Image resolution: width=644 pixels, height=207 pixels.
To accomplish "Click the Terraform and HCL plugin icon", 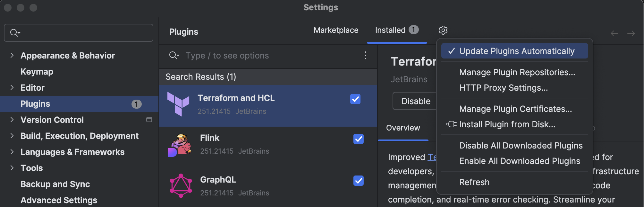I will [178, 104].
